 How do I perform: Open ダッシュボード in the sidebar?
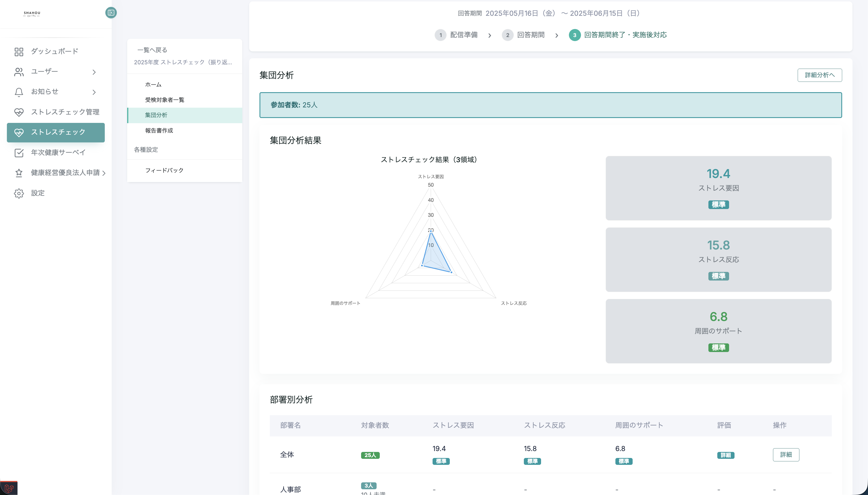click(56, 51)
